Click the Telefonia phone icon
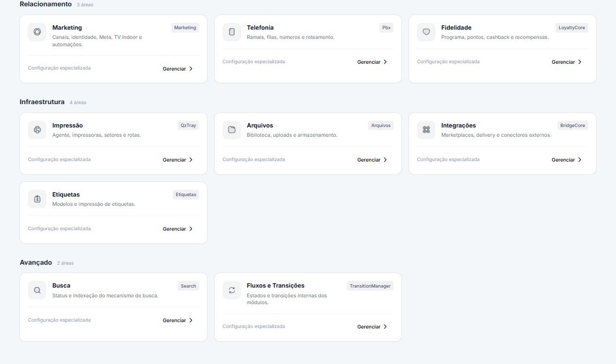Screen dimensions: 616x364 (232, 32)
